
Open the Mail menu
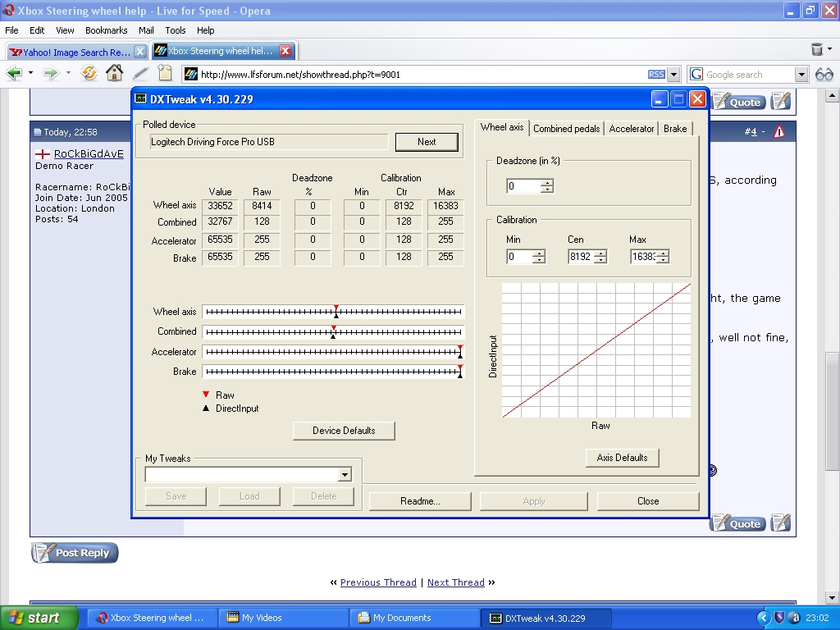click(146, 30)
